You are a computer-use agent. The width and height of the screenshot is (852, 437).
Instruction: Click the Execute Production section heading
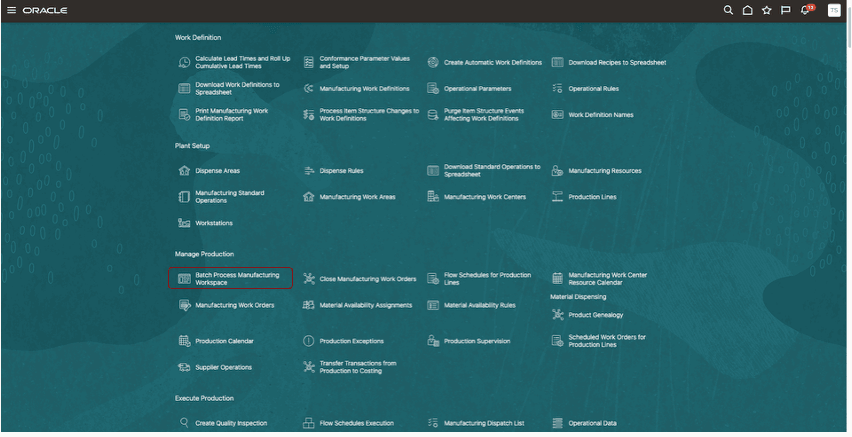click(x=204, y=398)
